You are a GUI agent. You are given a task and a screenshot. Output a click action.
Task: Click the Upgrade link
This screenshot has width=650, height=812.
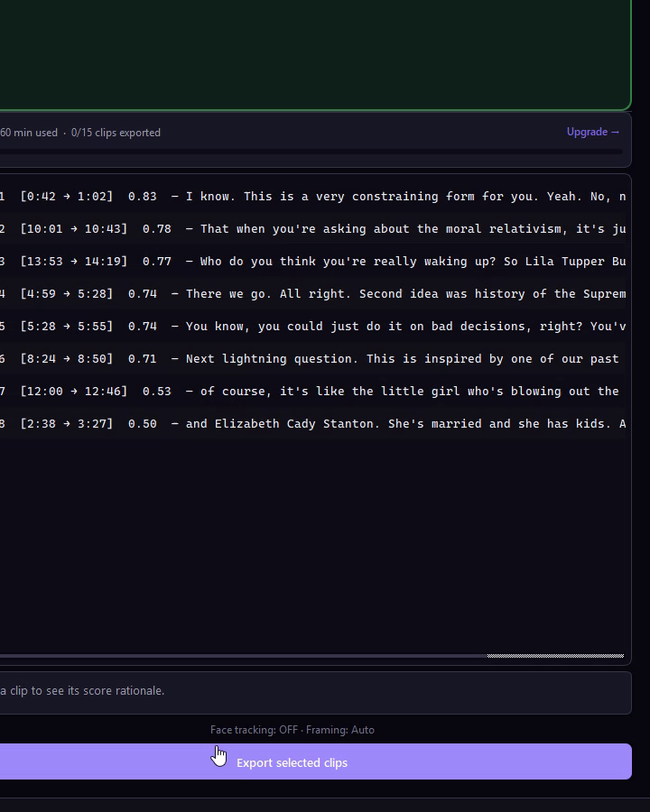(593, 132)
